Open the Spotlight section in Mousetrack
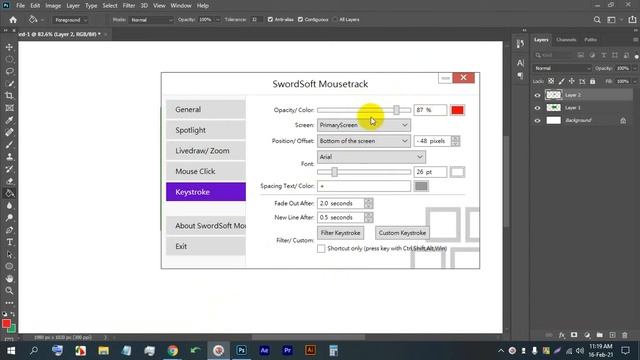Viewport: 640px width, 360px height. [206, 130]
